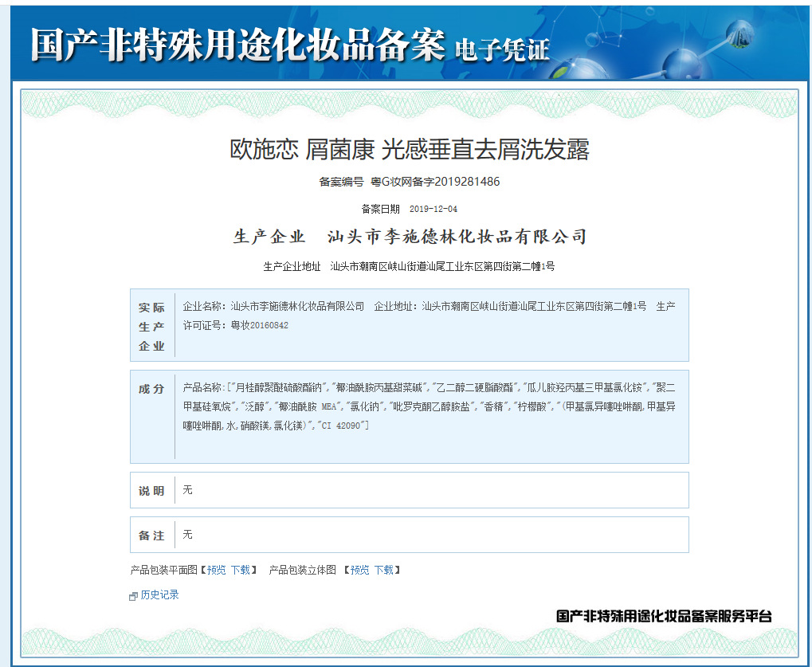This screenshot has width=812, height=667.
Task: Click manufacturer name 汕头市李施德林化妆品有限公司 heading
Action: (457, 237)
